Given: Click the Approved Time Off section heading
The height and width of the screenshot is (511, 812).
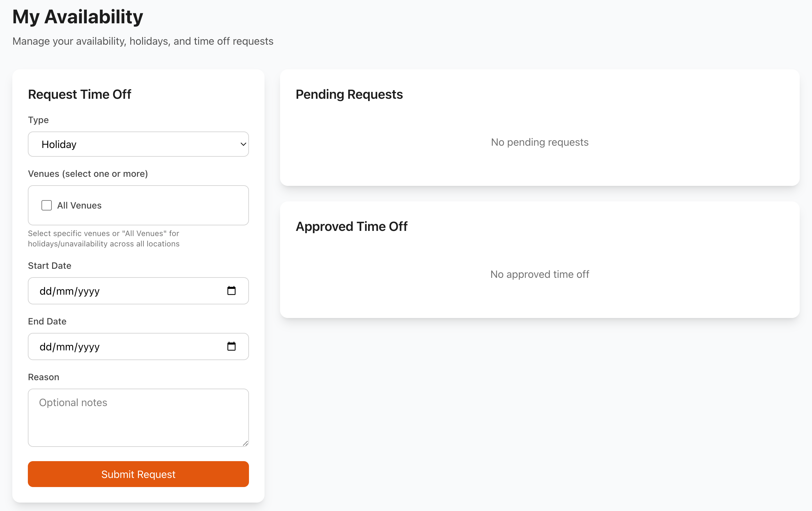Looking at the screenshot, I should [352, 226].
